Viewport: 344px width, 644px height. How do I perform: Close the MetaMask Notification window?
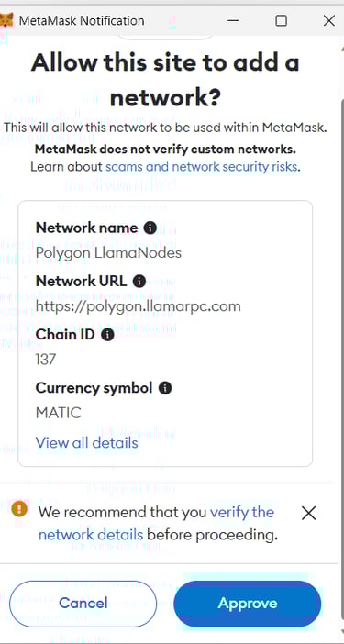(x=329, y=20)
